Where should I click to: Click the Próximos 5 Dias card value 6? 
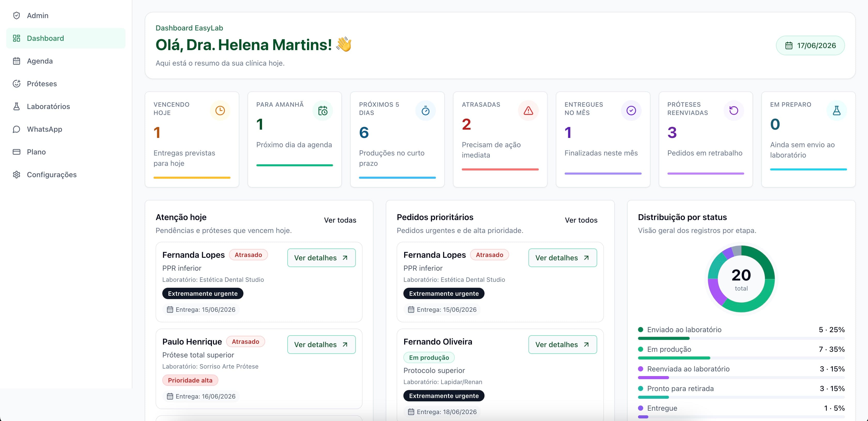(364, 132)
